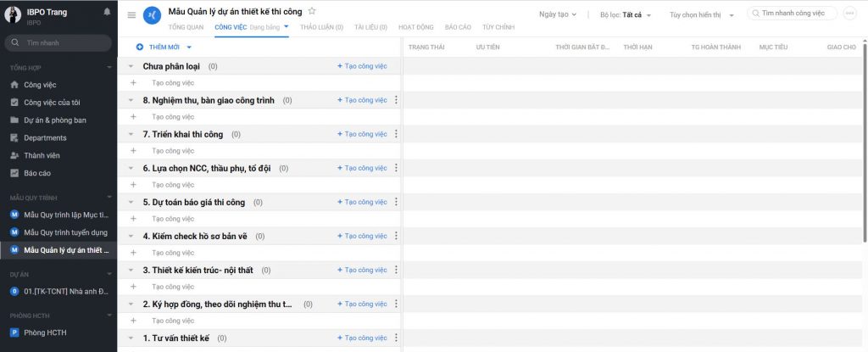Open the Tùy chọn hiển thị dropdown
868x352 pixels.
(701, 14)
